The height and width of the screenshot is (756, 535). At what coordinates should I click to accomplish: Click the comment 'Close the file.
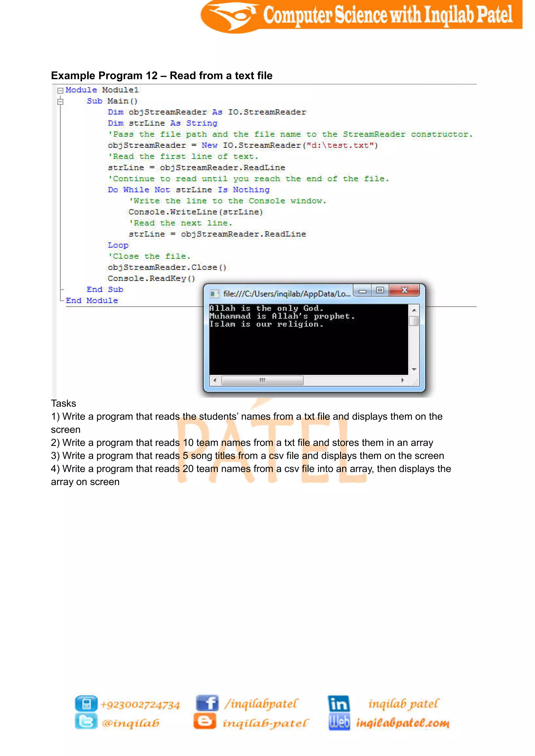[149, 256]
